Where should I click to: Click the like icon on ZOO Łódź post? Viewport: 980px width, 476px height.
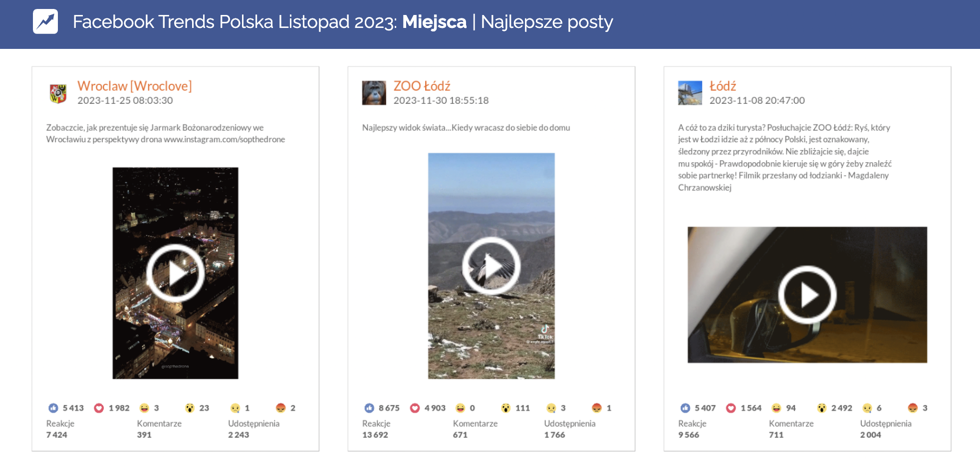point(369,408)
